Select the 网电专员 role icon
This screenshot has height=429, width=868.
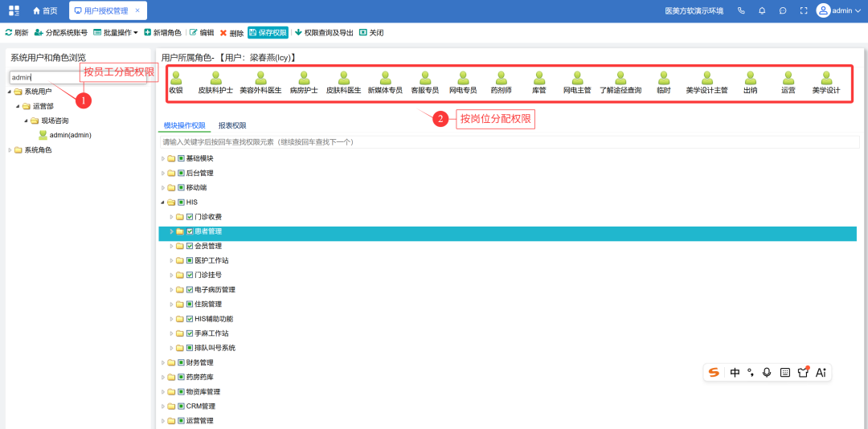[x=463, y=77]
